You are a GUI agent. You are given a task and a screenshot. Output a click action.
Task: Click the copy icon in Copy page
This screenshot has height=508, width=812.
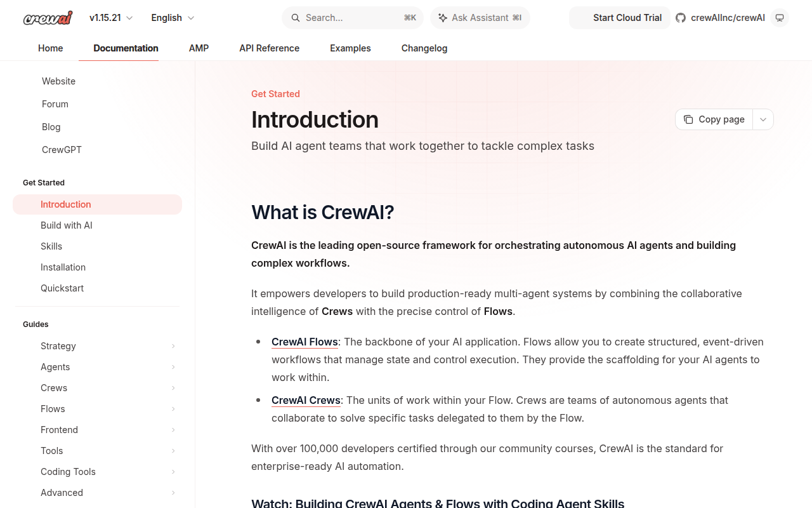tap(688, 119)
